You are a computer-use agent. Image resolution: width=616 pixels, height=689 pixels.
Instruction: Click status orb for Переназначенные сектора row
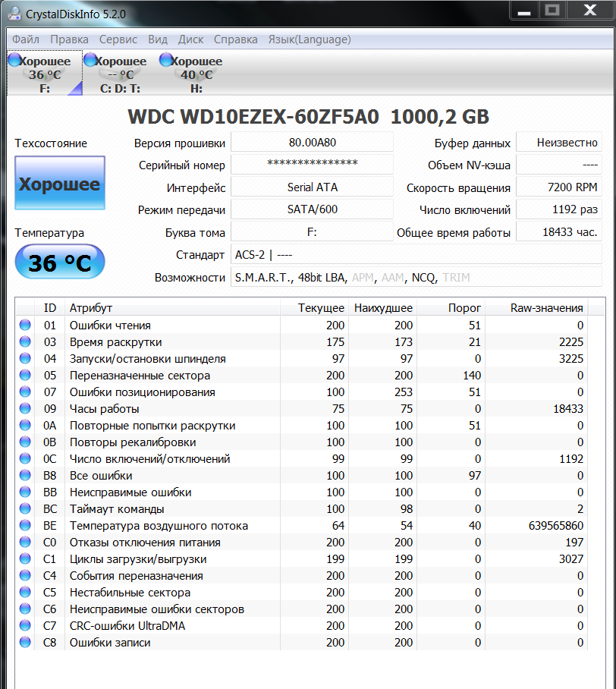point(25,375)
